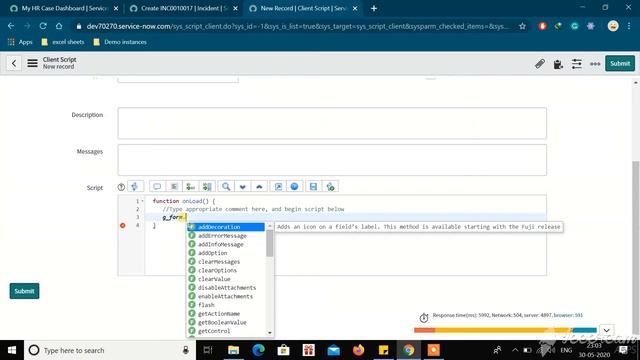Expand the response time chevron
The height and width of the screenshot is (360, 640).
607,330
